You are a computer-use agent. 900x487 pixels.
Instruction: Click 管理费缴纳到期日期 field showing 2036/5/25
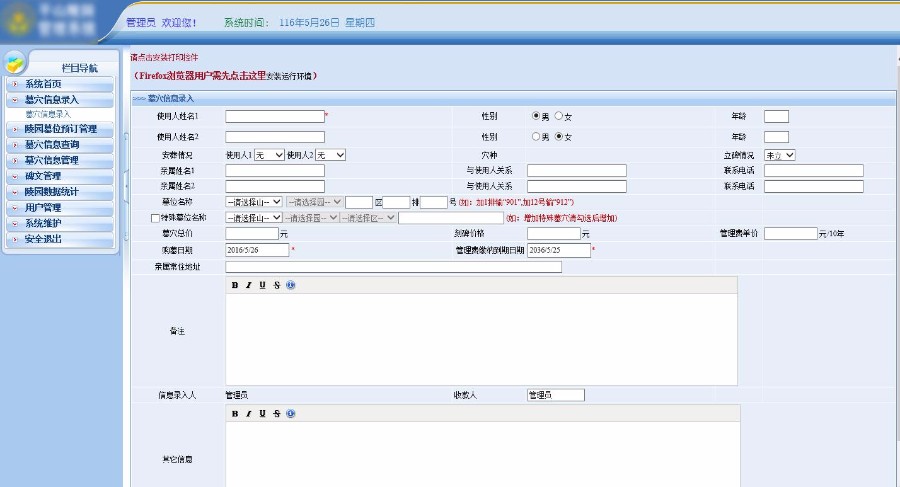(559, 250)
